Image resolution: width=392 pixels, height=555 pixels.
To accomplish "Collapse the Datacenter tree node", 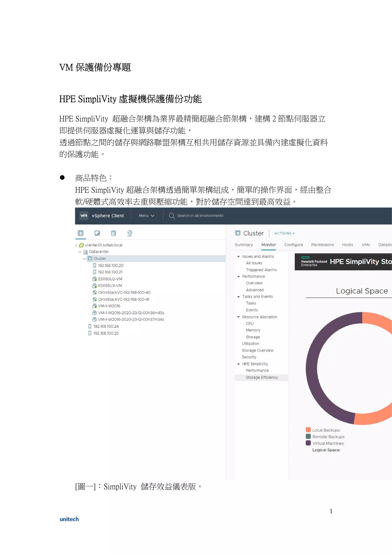I will [x=80, y=252].
